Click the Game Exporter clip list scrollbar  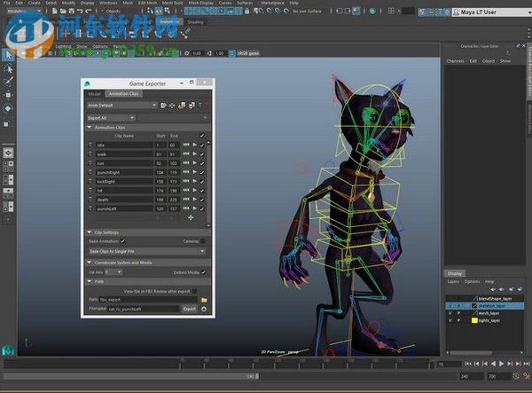(208, 184)
